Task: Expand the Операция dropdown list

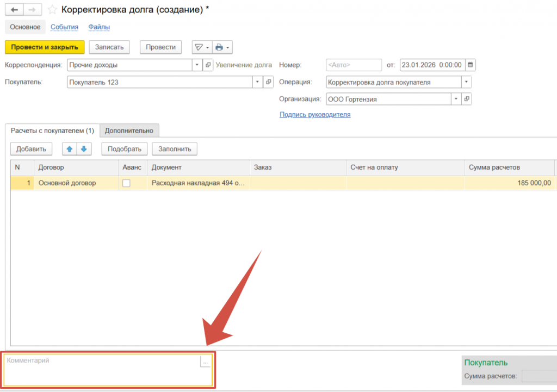Action: tap(466, 82)
